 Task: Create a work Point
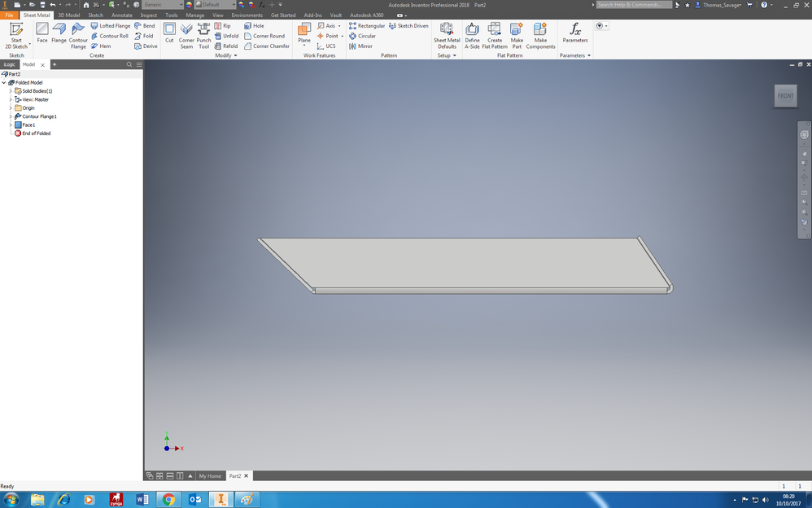327,36
